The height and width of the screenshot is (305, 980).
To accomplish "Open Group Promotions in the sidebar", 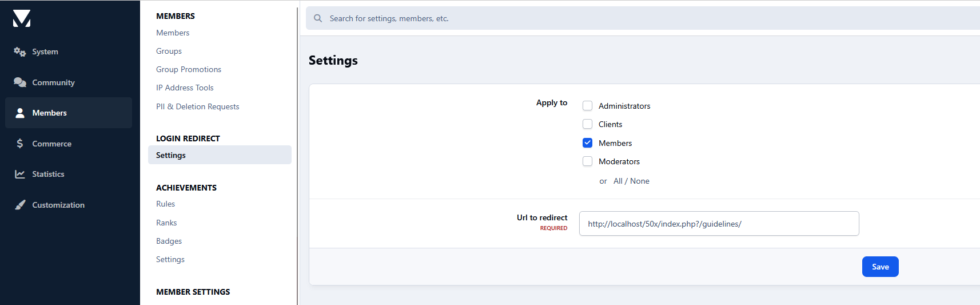I will 189,69.
